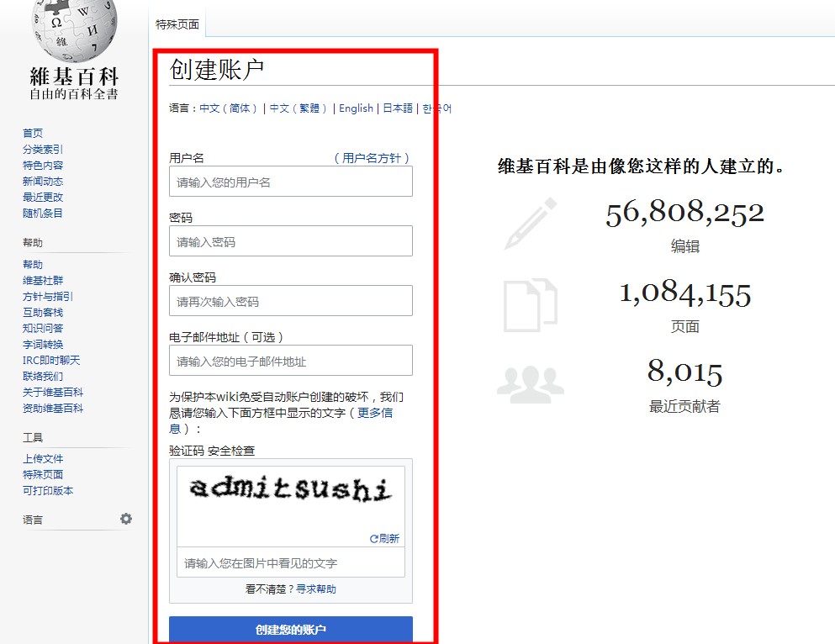
Task: Open 特色内容 sidebar link
Action: click(x=43, y=165)
